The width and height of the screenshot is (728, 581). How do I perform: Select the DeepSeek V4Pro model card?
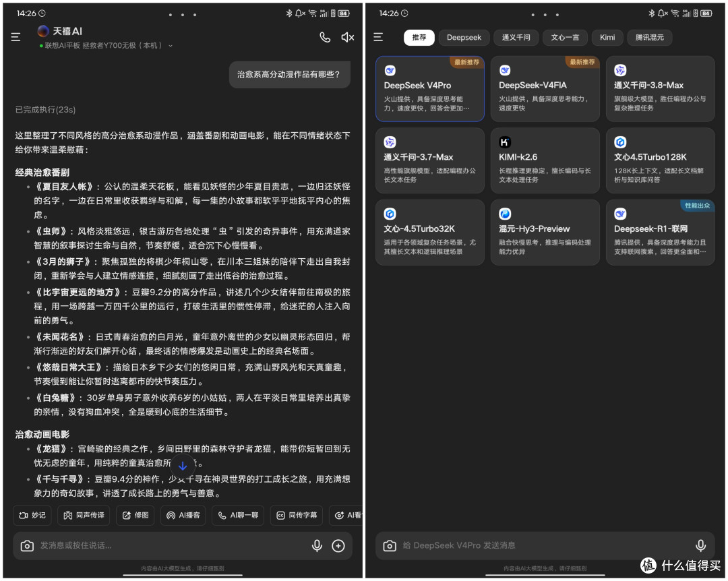click(x=430, y=89)
